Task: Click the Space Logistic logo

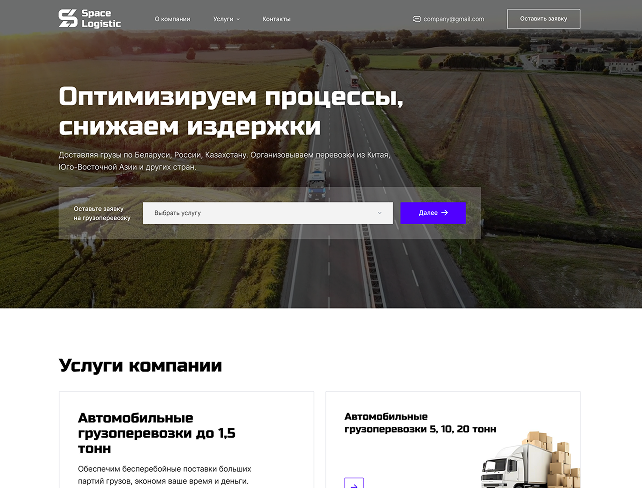Action: pyautogui.click(x=90, y=18)
